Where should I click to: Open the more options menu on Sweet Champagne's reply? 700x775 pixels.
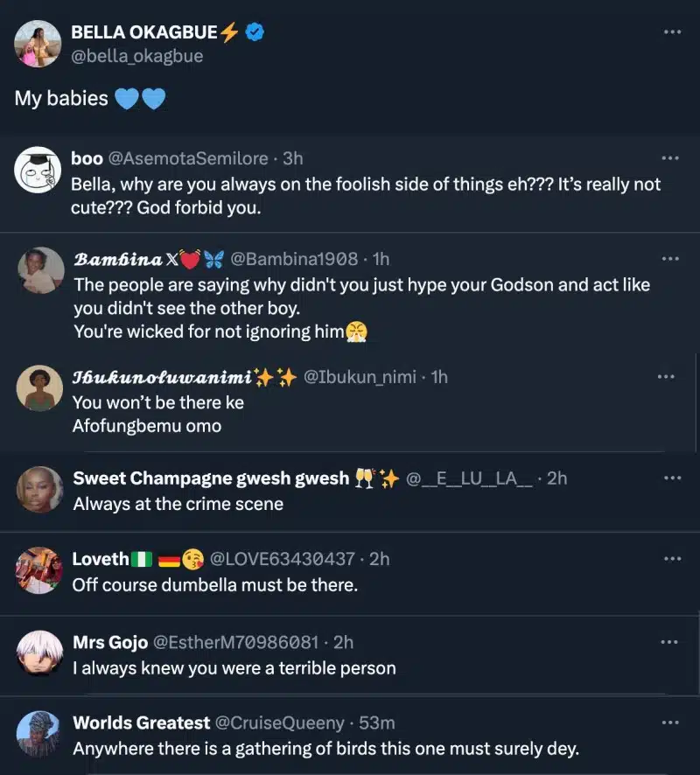click(671, 478)
